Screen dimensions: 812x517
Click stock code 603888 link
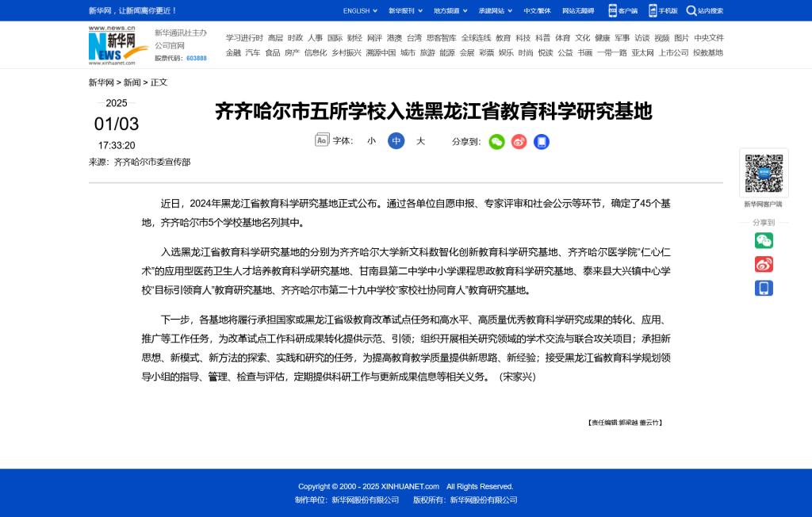[196, 58]
